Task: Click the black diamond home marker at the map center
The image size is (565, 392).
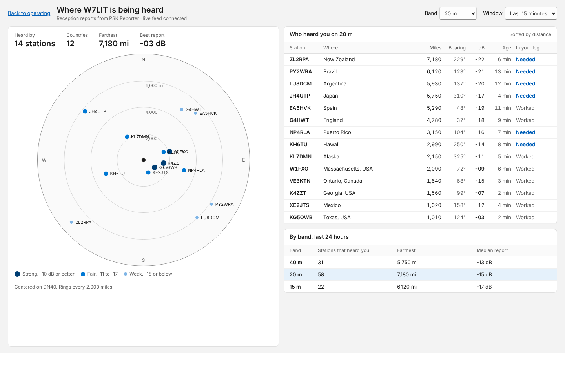Action: pyautogui.click(x=144, y=160)
